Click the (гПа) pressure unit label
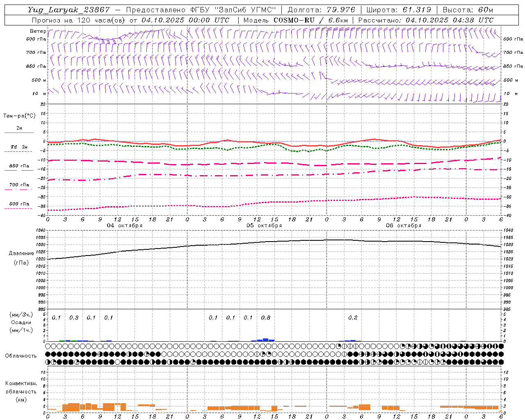 [21, 263]
